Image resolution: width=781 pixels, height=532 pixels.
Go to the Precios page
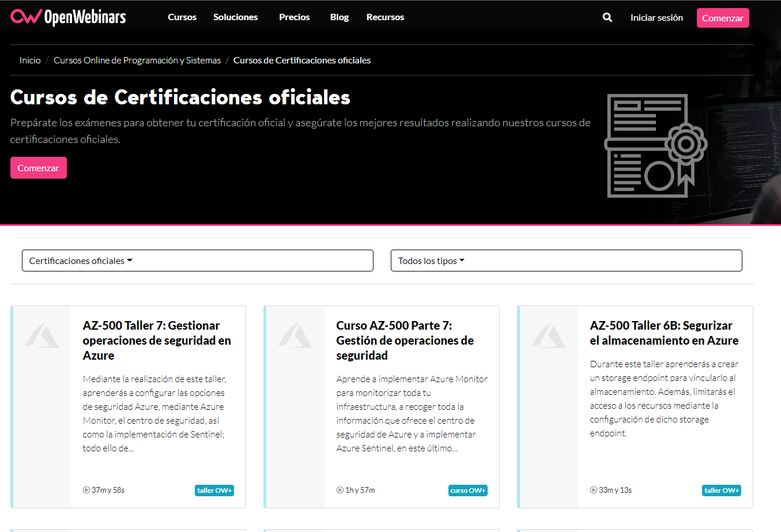tap(295, 17)
